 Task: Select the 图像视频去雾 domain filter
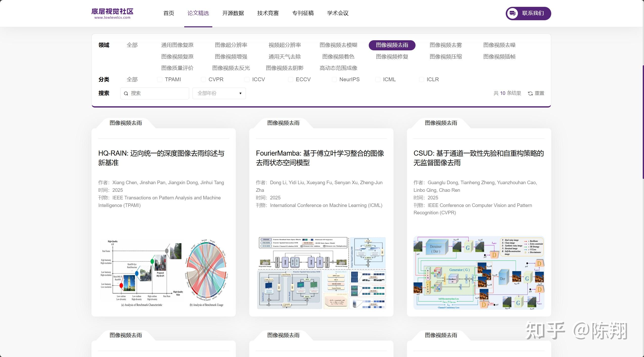click(446, 45)
